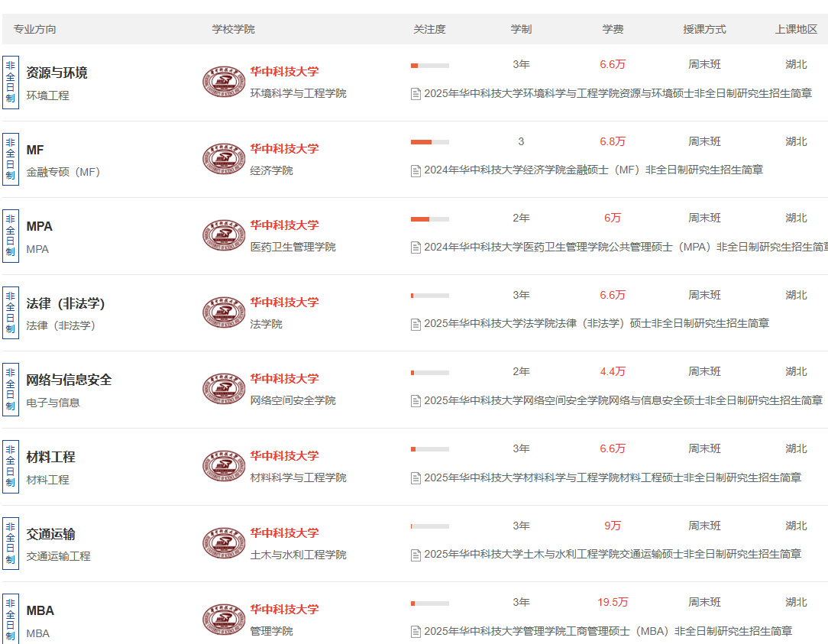Click the 电子与信息 subtitle text
This screenshot has height=644, width=828.
(x=53, y=403)
